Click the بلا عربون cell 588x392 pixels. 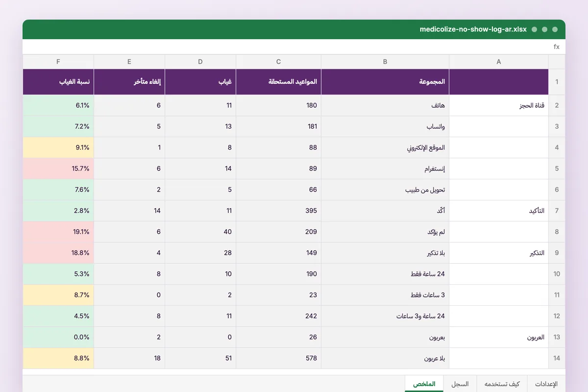385,358
